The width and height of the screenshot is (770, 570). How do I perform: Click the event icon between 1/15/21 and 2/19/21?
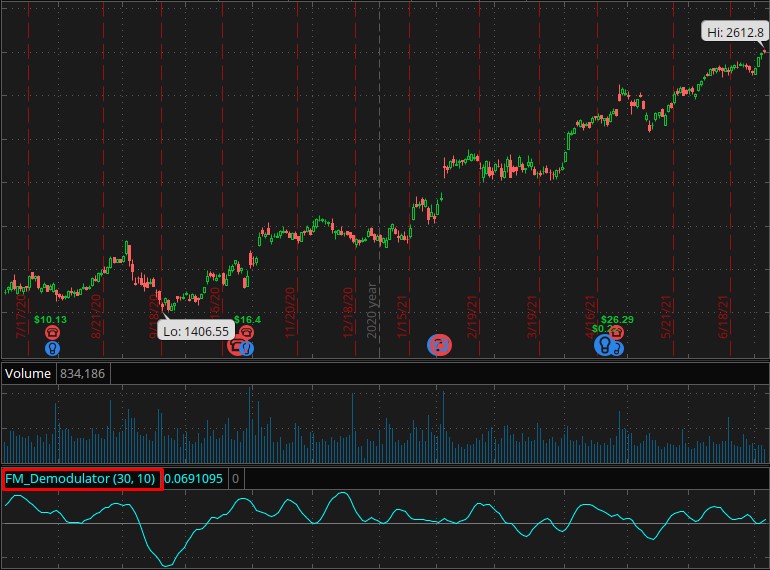(439, 345)
